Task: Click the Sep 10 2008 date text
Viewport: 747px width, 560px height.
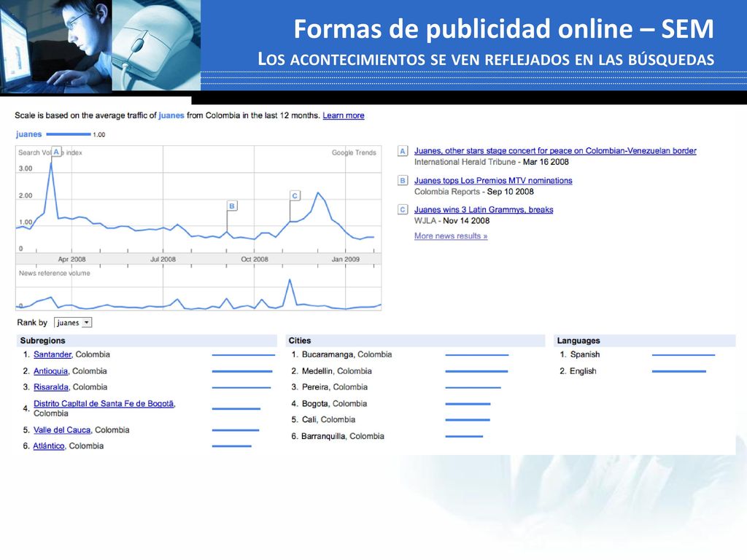Action: 510,192
